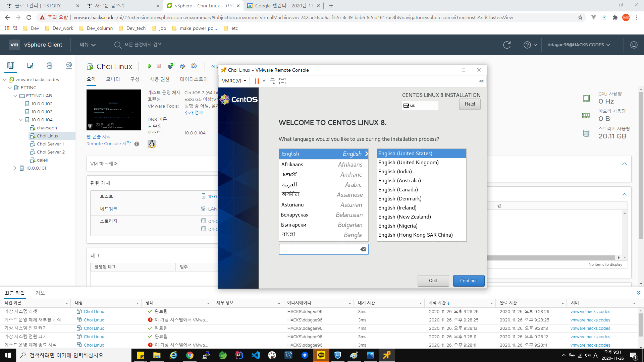
Task: Select host 10.0.0.102 in tree
Action: coord(42,104)
